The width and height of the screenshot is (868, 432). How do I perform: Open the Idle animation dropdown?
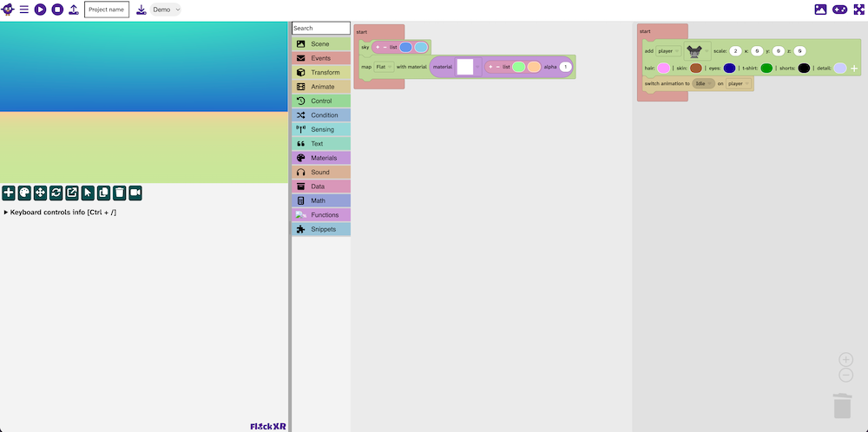coord(704,83)
